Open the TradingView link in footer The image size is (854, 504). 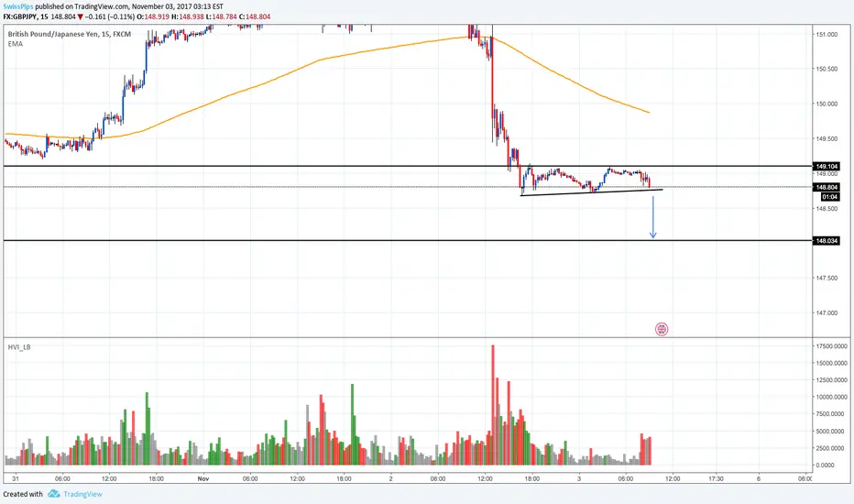coord(82,494)
